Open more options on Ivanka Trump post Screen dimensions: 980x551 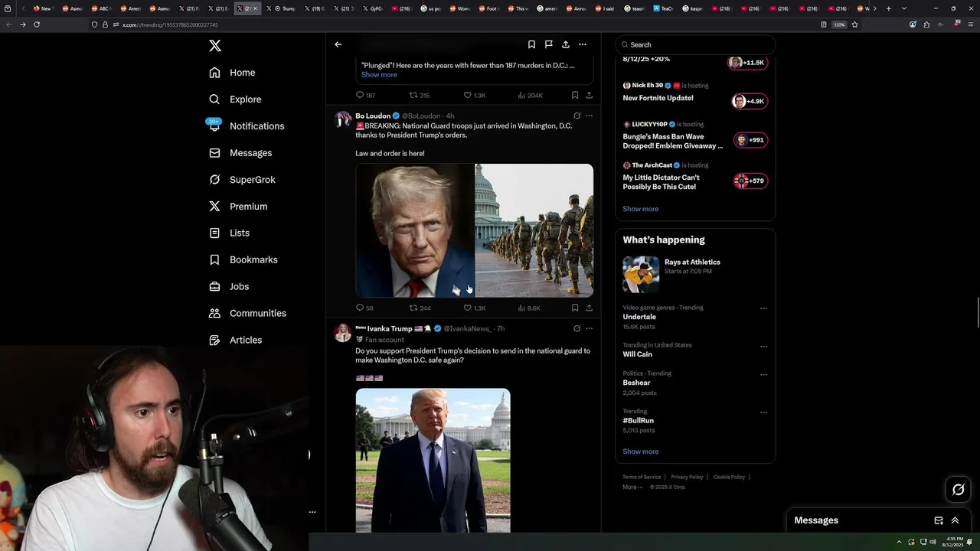[x=589, y=328]
